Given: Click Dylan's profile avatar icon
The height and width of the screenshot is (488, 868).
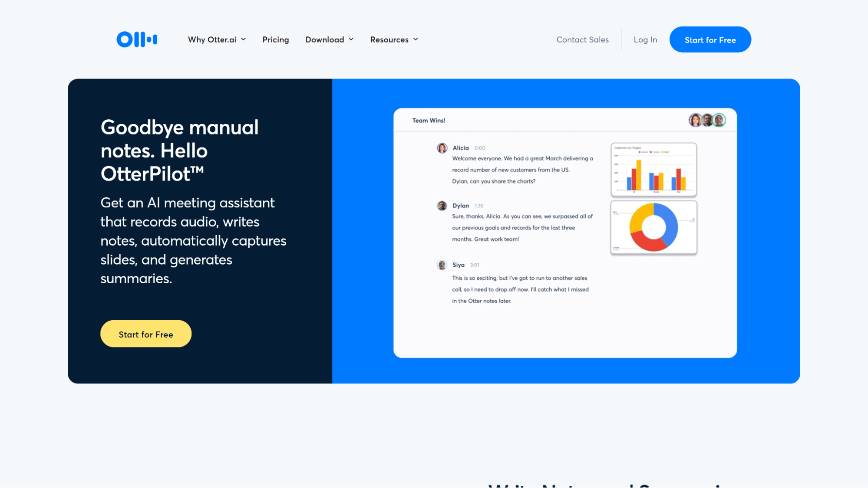Looking at the screenshot, I should 441,206.
